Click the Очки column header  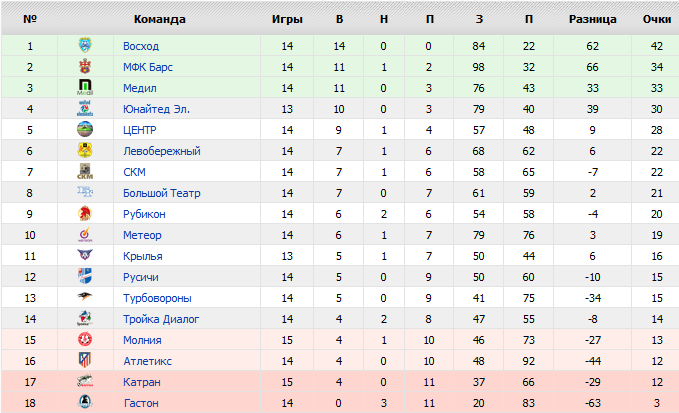pos(656,19)
